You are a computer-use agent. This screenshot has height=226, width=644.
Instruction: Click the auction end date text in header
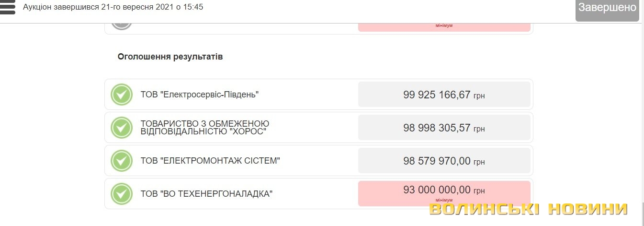113,7
